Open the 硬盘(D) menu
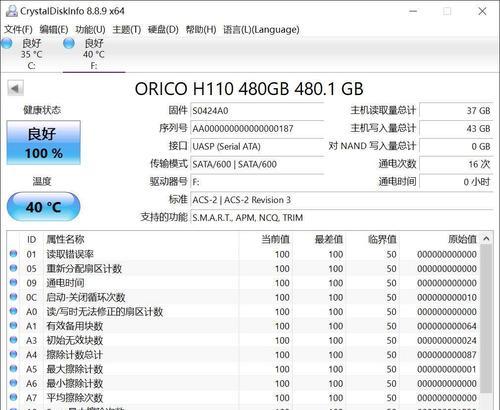The height and width of the screenshot is (410, 500). [x=163, y=30]
